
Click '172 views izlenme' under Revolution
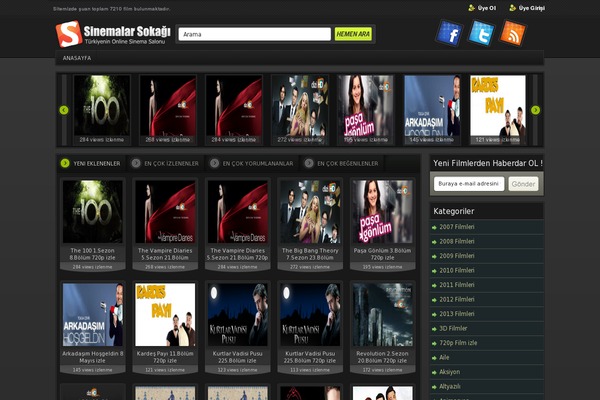pyautogui.click(x=382, y=370)
